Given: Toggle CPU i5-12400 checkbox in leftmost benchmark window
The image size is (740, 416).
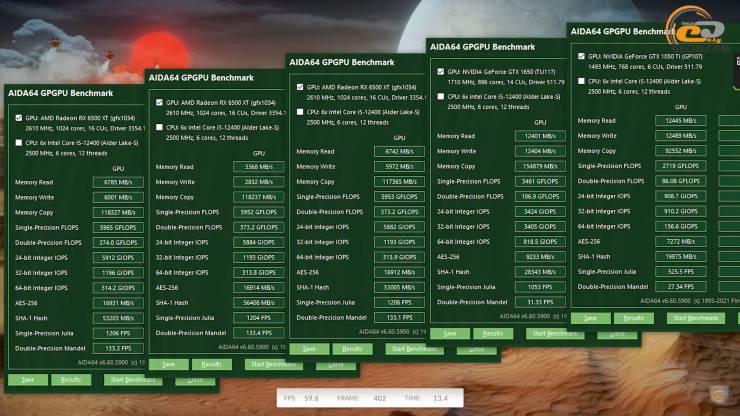Looking at the screenshot, I should 18,143.
